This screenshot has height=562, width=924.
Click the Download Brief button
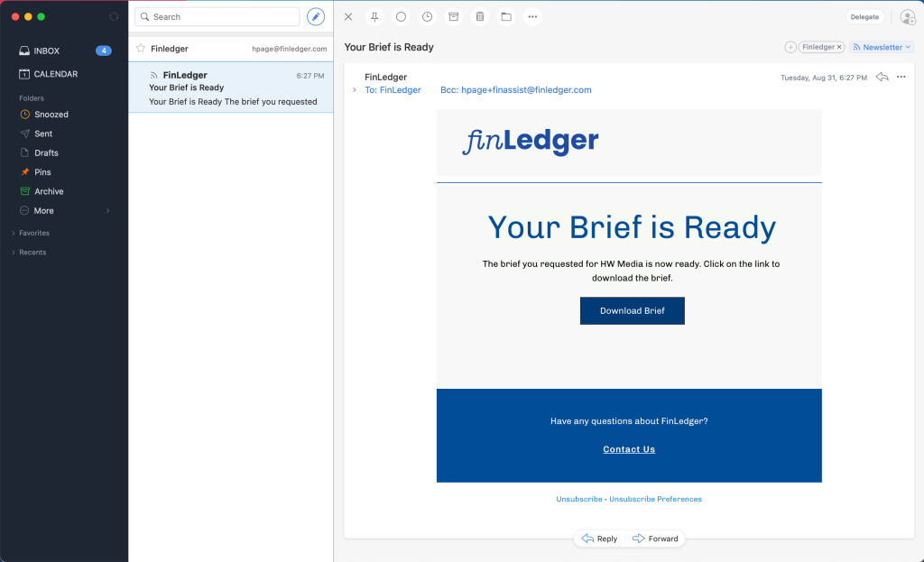633,310
